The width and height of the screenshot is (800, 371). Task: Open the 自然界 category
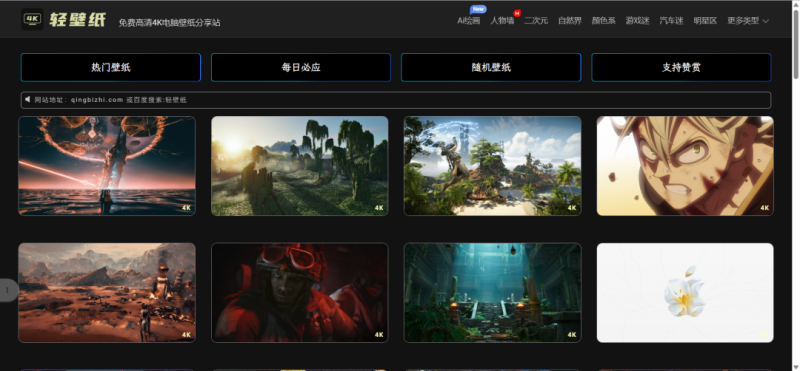point(569,21)
